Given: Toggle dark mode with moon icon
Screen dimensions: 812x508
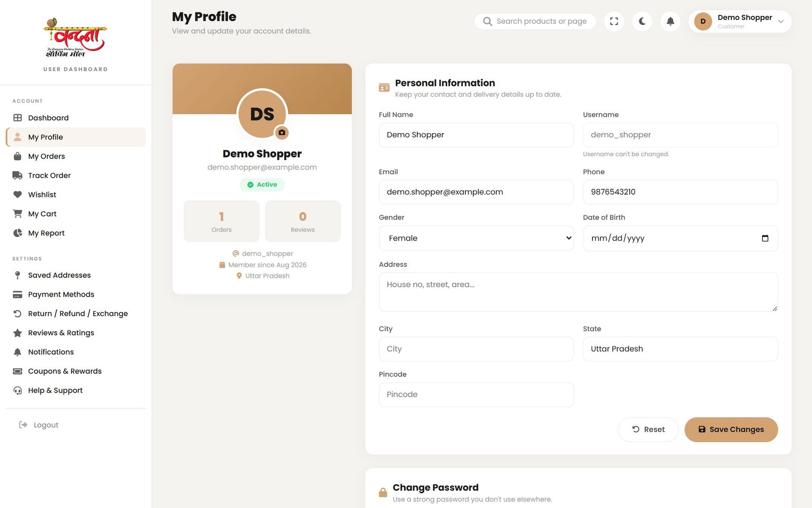Looking at the screenshot, I should [642, 21].
